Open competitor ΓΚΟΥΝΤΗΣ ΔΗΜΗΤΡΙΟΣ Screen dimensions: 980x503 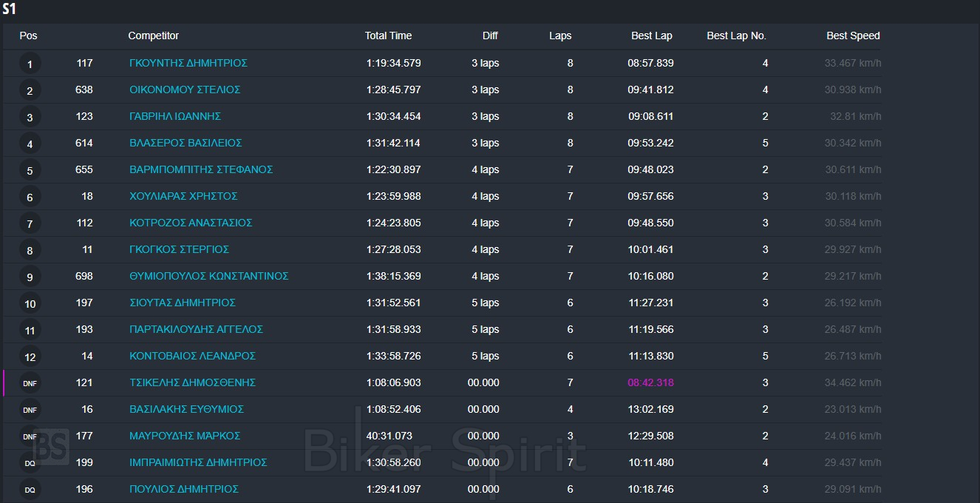tap(188, 64)
